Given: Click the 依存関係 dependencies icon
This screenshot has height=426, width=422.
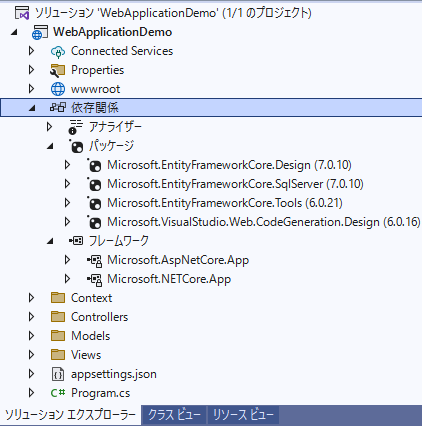Looking at the screenshot, I should (x=58, y=107).
